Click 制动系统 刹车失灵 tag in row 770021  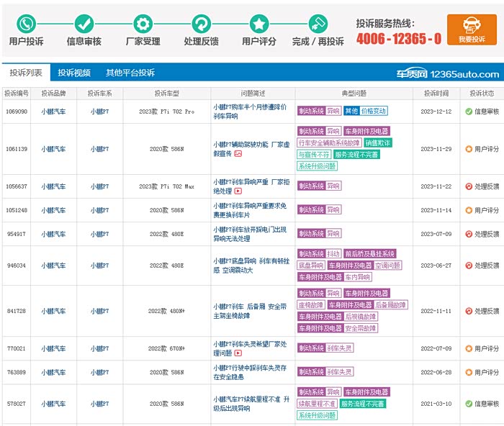[325, 348]
